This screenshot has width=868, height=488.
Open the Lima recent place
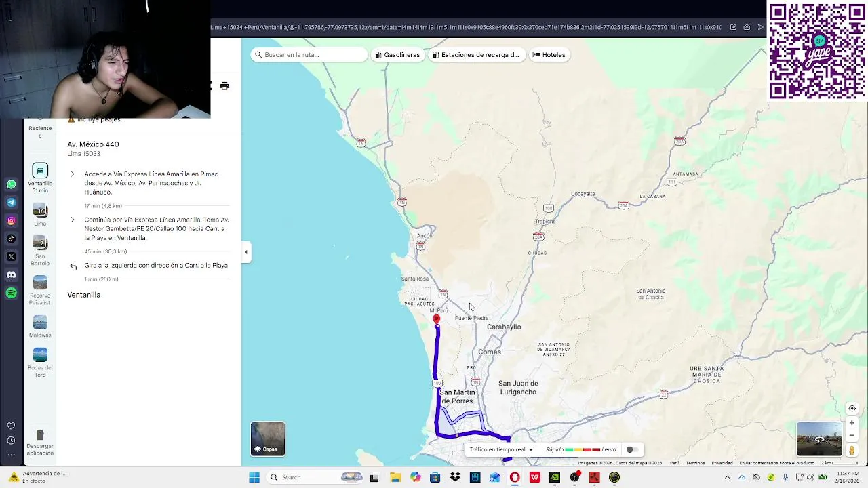coord(40,214)
